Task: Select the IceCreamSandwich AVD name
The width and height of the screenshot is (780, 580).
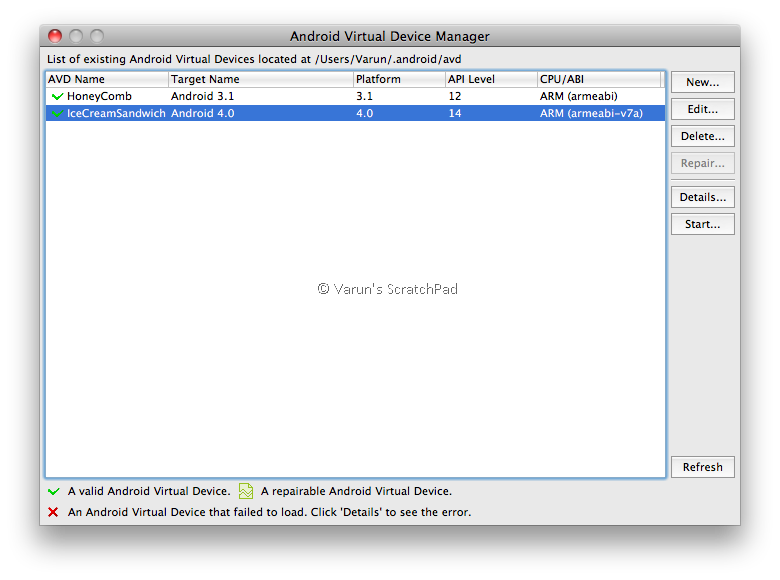Action: click(x=116, y=113)
